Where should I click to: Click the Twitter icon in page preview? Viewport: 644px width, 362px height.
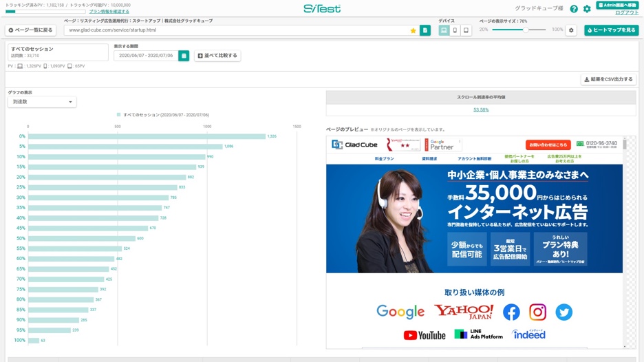(x=563, y=312)
